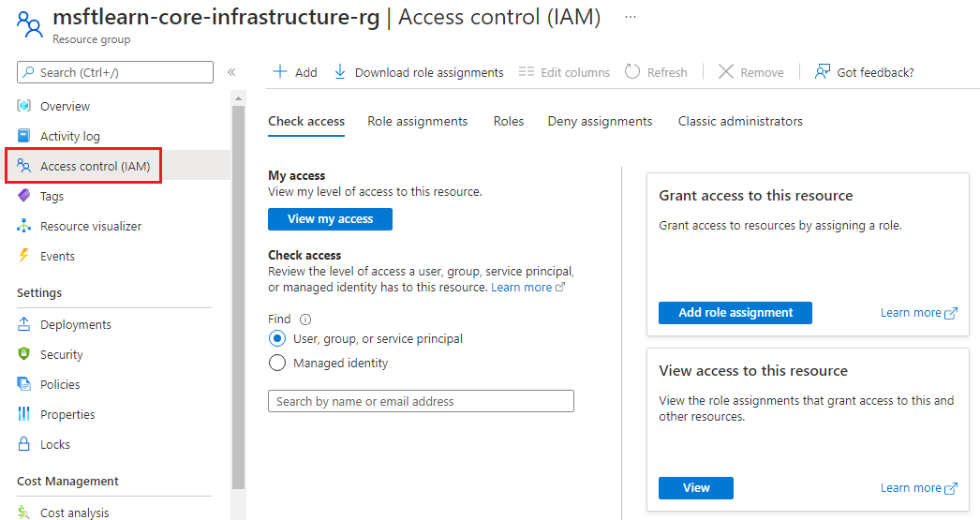Open the Classic administrators tab
Image resolution: width=980 pixels, height=520 pixels.
[740, 121]
